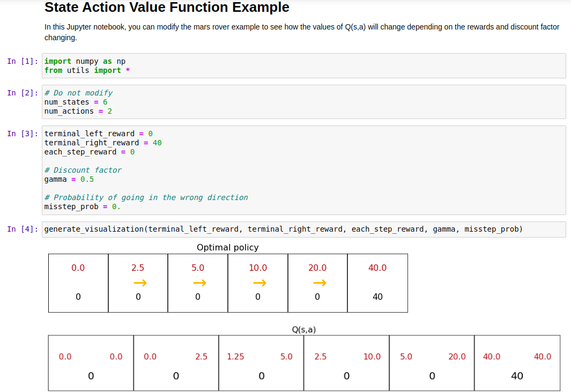Click the terminal_right_reward = 40 line
This screenshot has width=571, height=392.
click(x=102, y=143)
